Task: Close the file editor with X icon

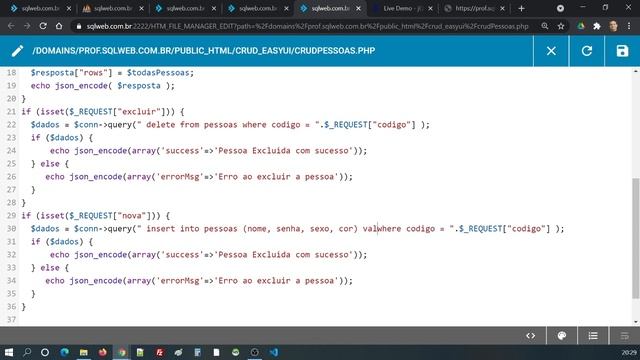Action: click(551, 51)
